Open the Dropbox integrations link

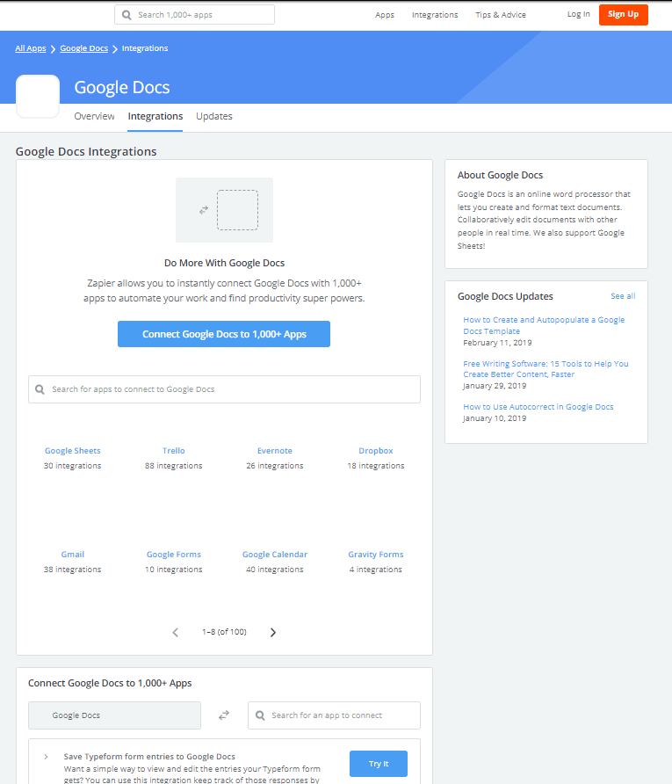click(x=376, y=451)
